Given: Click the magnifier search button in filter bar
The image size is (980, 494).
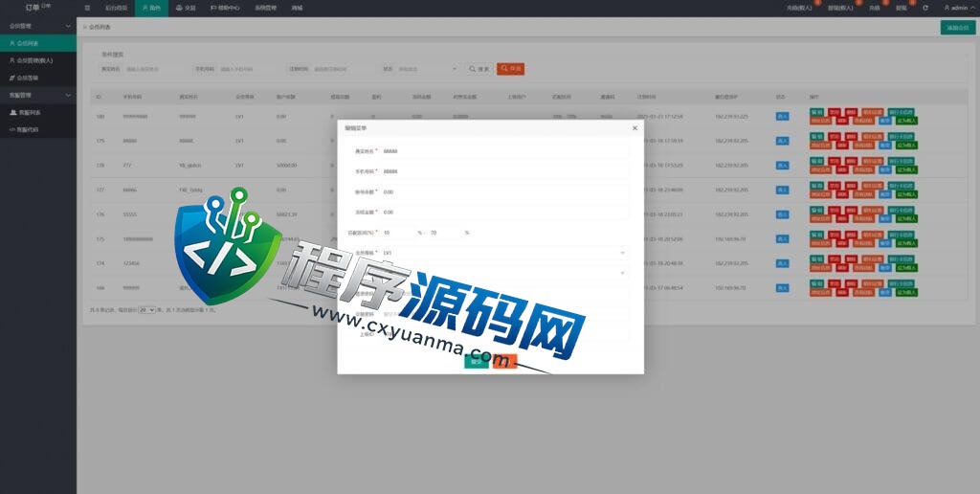Looking at the screenshot, I should tap(479, 69).
